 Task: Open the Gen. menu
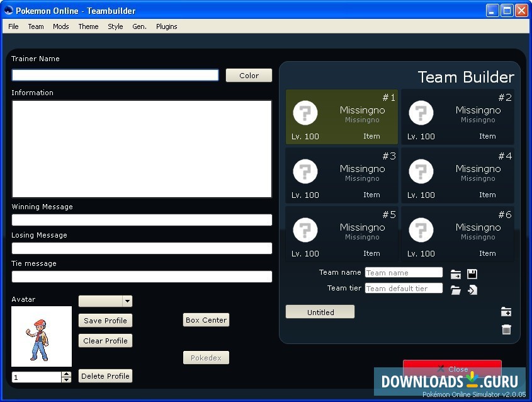click(139, 26)
